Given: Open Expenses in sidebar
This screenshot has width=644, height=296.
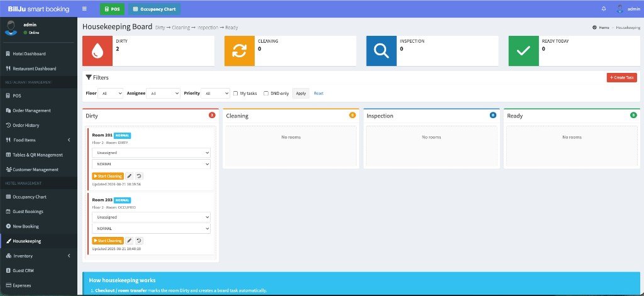Looking at the screenshot, I should point(38,285).
